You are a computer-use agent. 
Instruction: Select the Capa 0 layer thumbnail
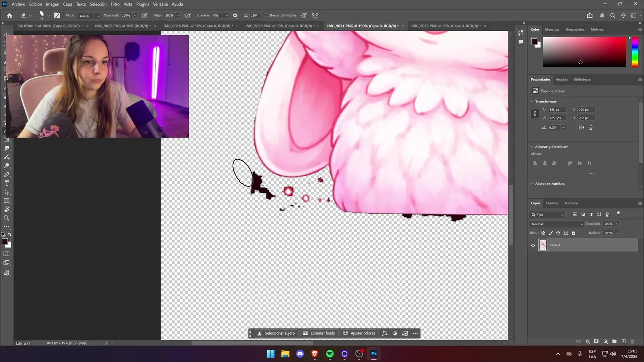coord(543,245)
